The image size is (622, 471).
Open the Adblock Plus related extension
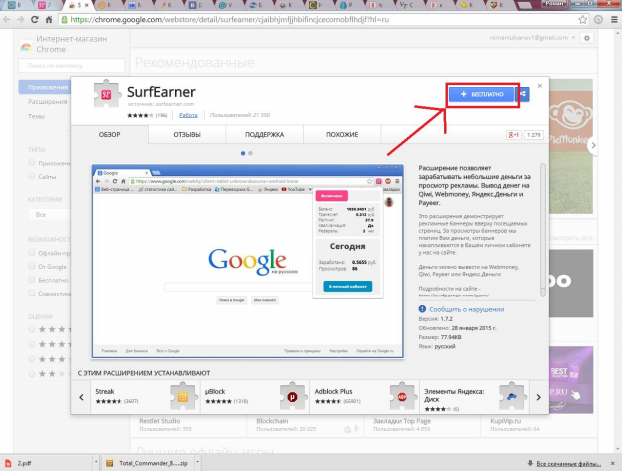tap(364, 396)
